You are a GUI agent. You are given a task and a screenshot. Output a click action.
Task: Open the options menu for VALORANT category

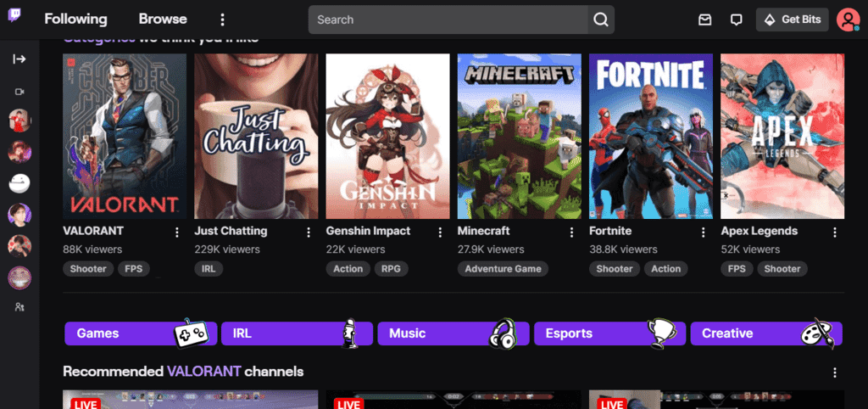click(x=177, y=233)
